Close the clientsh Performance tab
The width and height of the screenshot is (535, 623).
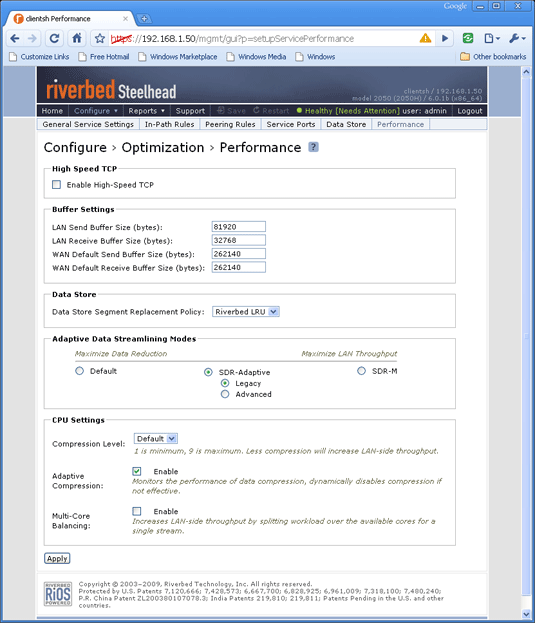[x=125, y=19]
